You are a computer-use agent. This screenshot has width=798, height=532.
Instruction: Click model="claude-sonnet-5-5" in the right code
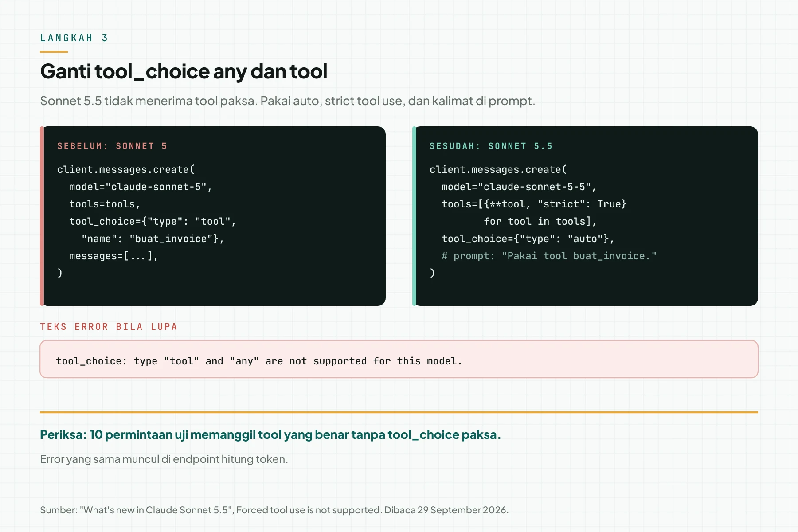tap(519, 187)
